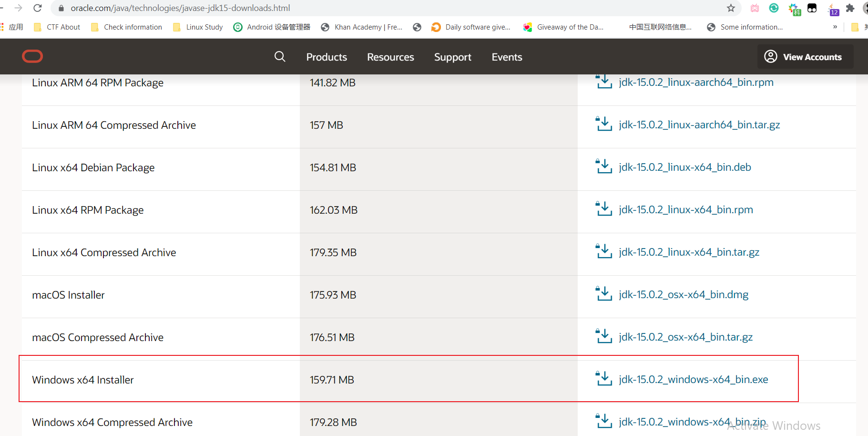Download jdk-15.0.2_linux-x64_bin.tar.gz link
The height and width of the screenshot is (436, 868).
click(689, 252)
